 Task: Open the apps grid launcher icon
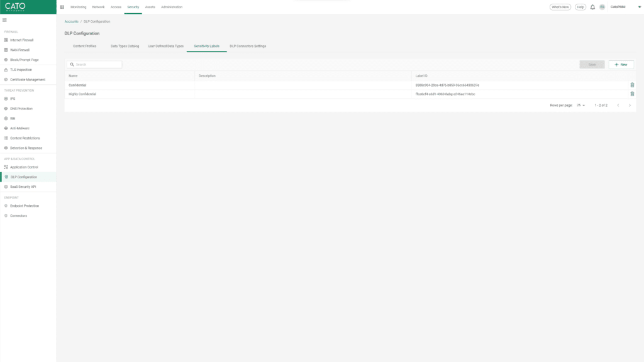[x=62, y=7]
